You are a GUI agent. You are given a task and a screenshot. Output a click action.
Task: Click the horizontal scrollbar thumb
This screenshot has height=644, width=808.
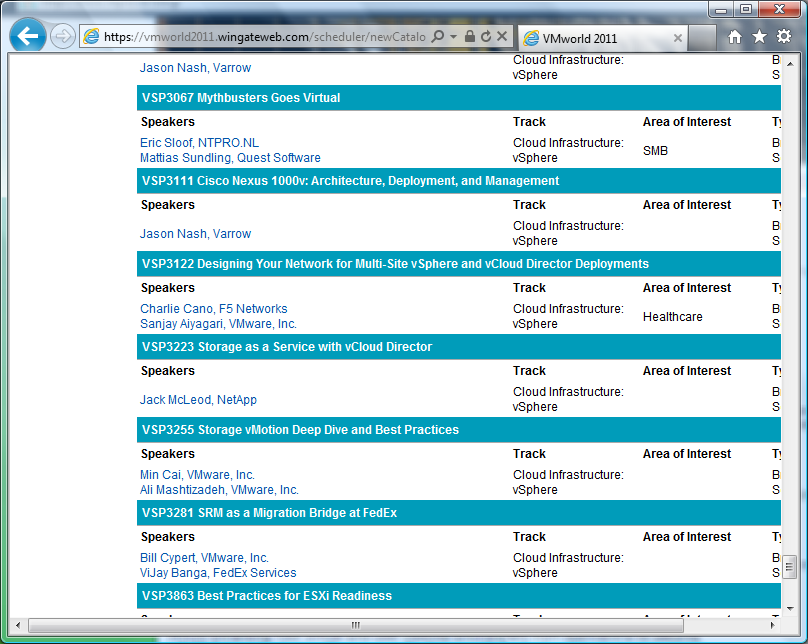tap(356, 625)
